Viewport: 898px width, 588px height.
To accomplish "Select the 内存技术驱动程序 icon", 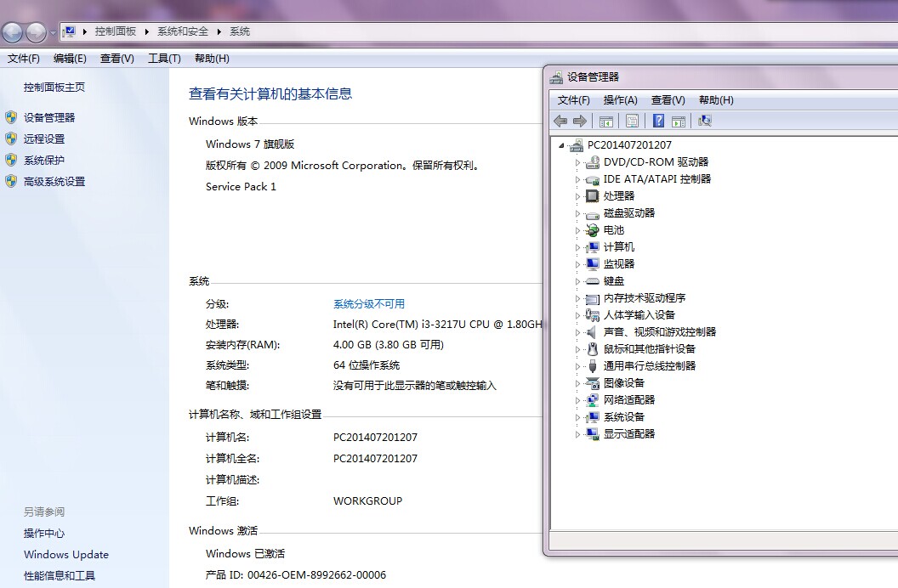I will (x=592, y=298).
